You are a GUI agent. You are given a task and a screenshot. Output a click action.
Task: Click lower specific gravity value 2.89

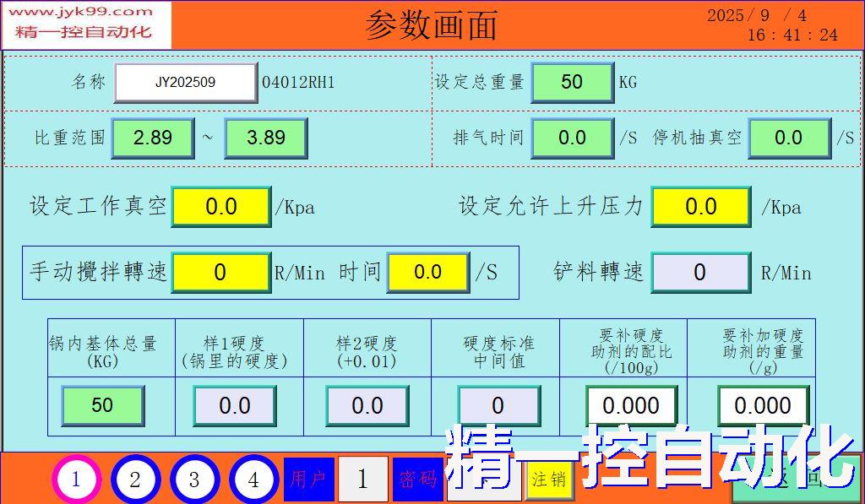(x=153, y=138)
